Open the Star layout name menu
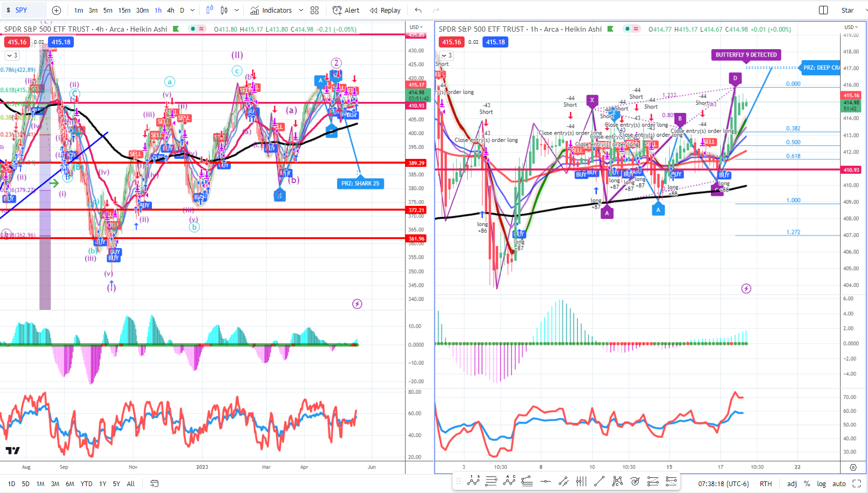 click(847, 10)
